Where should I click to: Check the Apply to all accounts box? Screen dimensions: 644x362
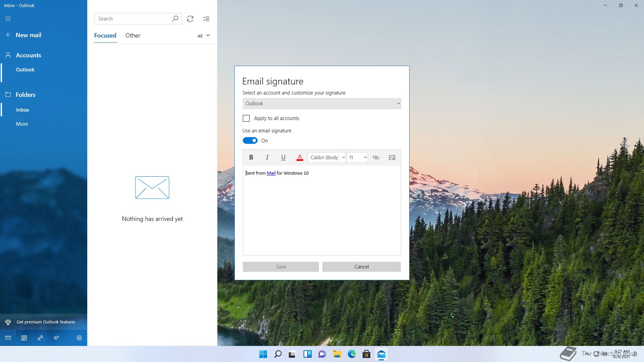point(246,118)
